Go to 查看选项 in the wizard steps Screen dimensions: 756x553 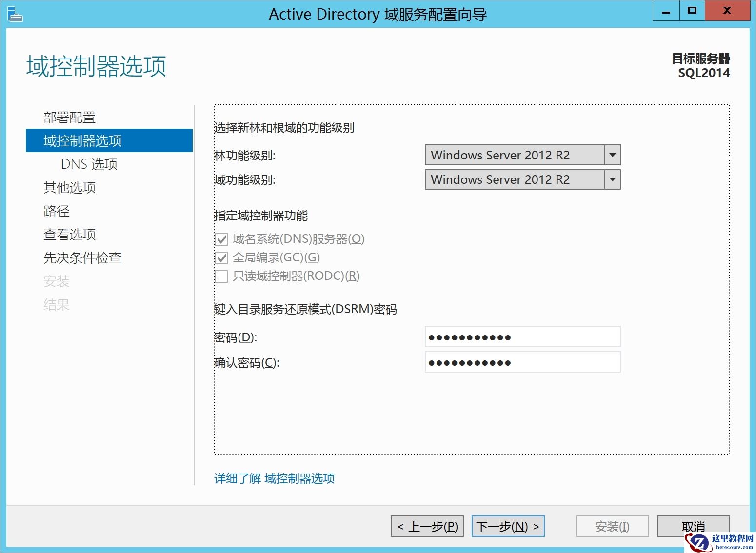[x=69, y=235]
